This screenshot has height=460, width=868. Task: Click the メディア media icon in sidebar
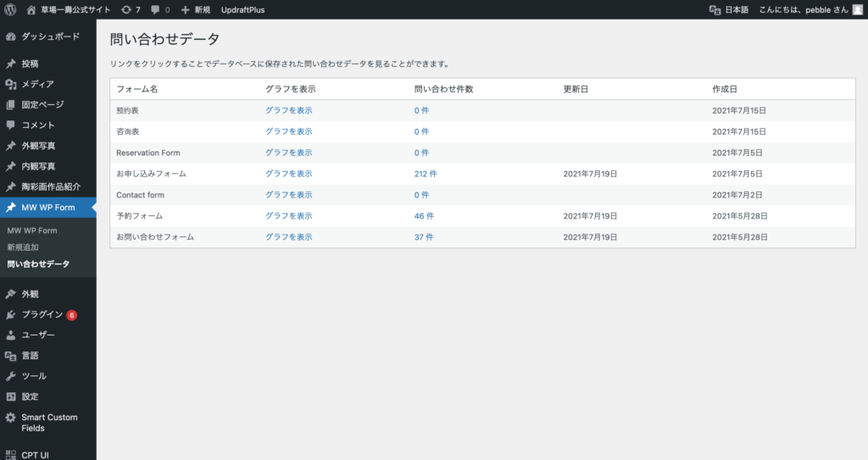(x=10, y=84)
